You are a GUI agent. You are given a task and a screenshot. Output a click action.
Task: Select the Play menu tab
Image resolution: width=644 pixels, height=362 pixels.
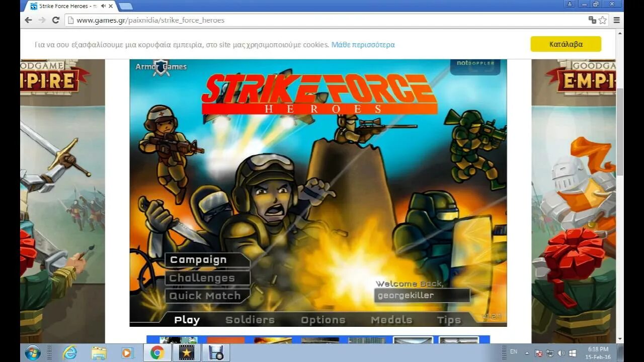coord(187,320)
